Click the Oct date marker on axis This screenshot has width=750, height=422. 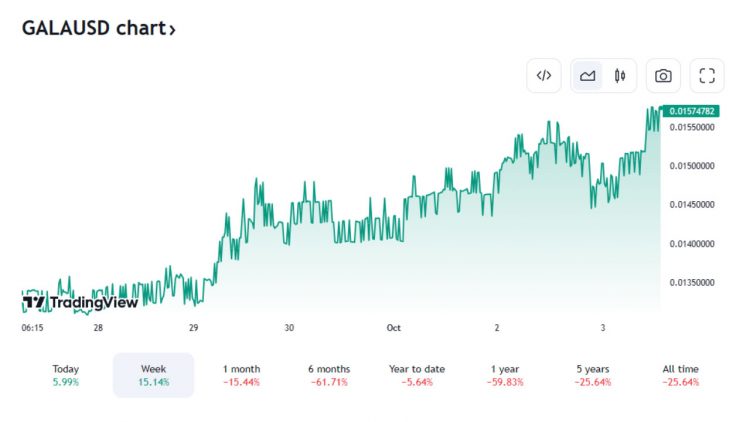(394, 328)
